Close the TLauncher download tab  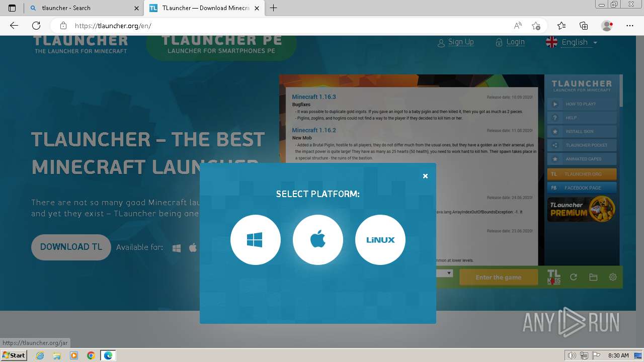(x=257, y=8)
